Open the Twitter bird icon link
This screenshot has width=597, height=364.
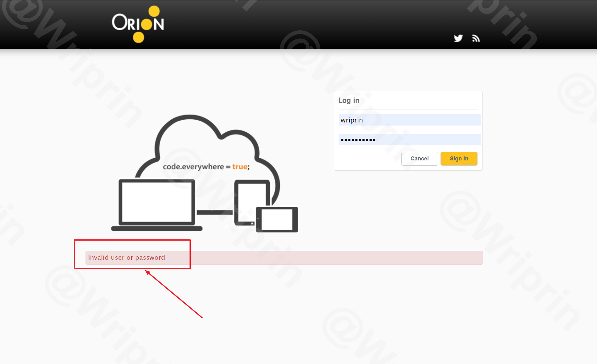(458, 38)
